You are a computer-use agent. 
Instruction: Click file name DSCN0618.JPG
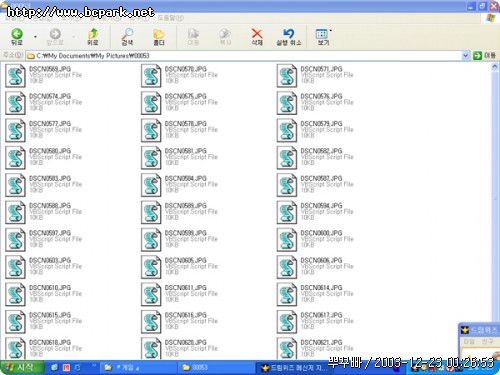[x=50, y=342]
